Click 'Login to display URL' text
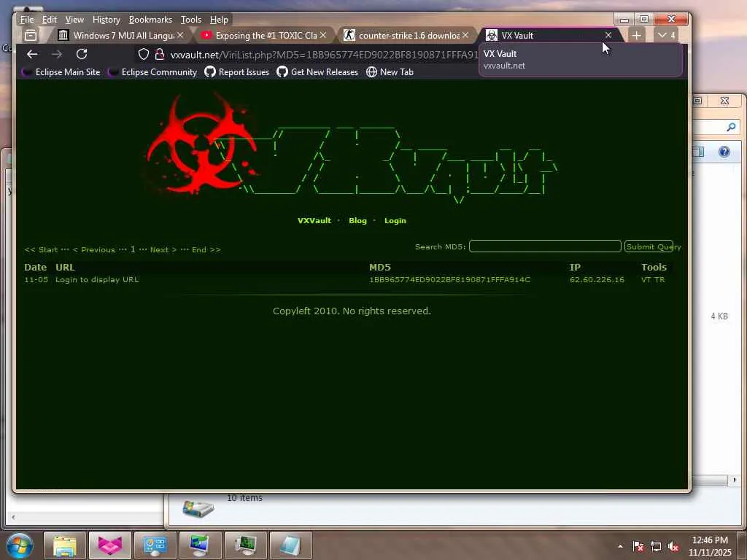The width and height of the screenshot is (747, 560). [x=97, y=279]
